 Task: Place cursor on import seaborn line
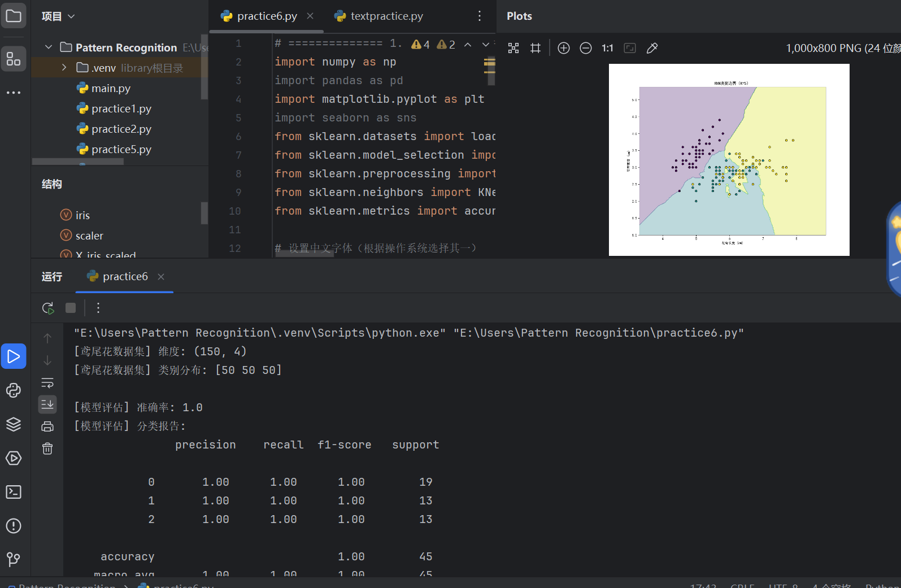[346, 117]
